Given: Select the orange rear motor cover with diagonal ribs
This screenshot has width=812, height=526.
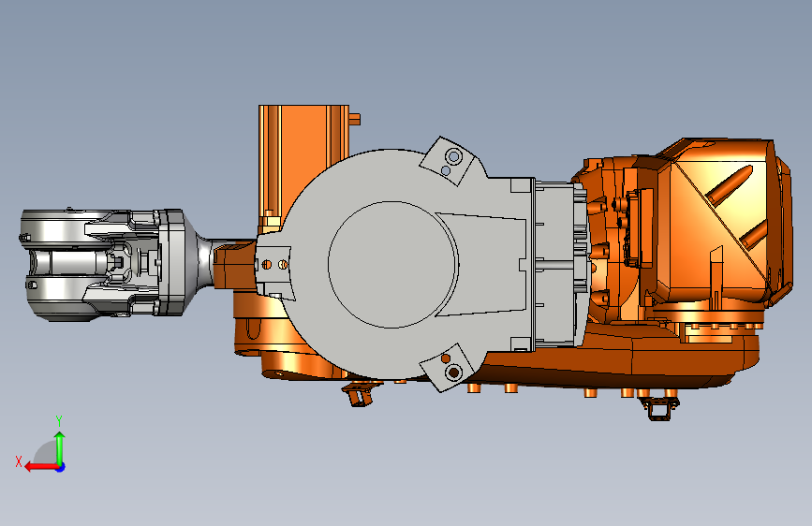Looking at the screenshot, I should point(725,223).
